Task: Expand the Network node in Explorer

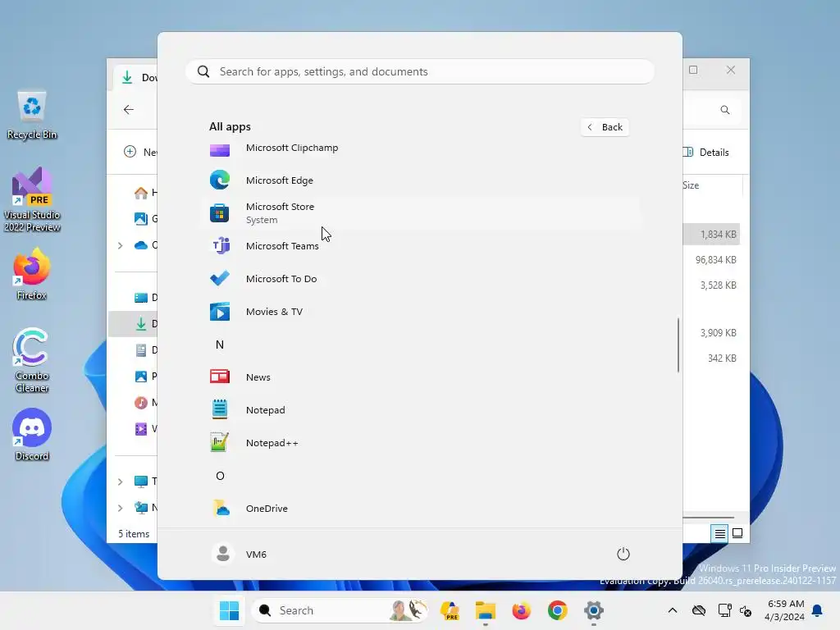Action: pos(121,508)
